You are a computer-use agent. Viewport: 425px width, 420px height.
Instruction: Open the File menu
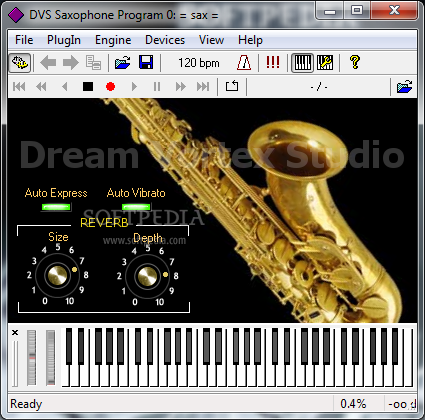click(x=24, y=40)
